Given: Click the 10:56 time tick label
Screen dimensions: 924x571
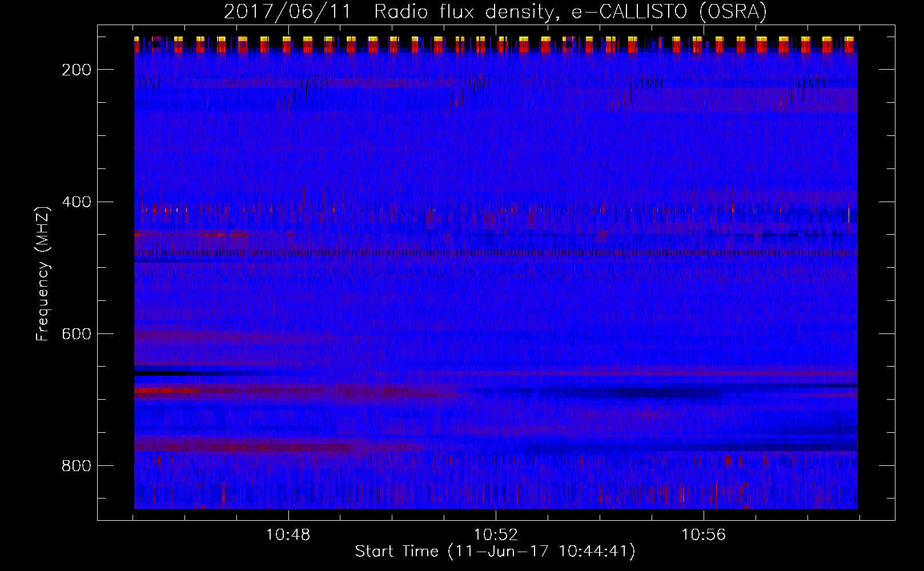Looking at the screenshot, I should (704, 534).
